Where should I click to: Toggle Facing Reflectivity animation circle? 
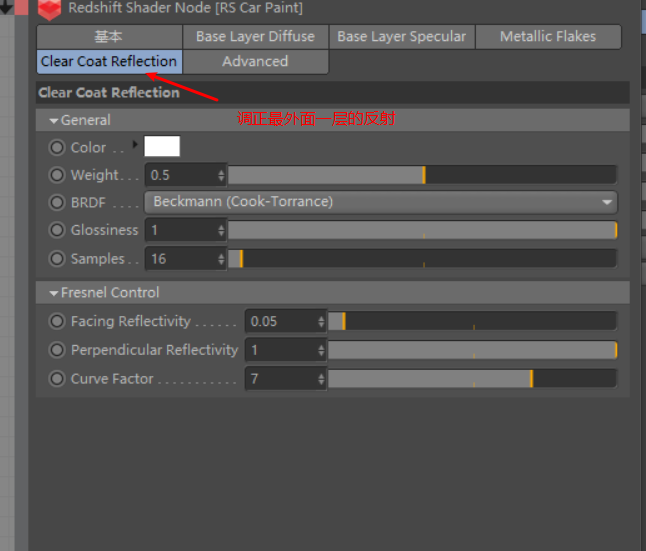tap(57, 321)
